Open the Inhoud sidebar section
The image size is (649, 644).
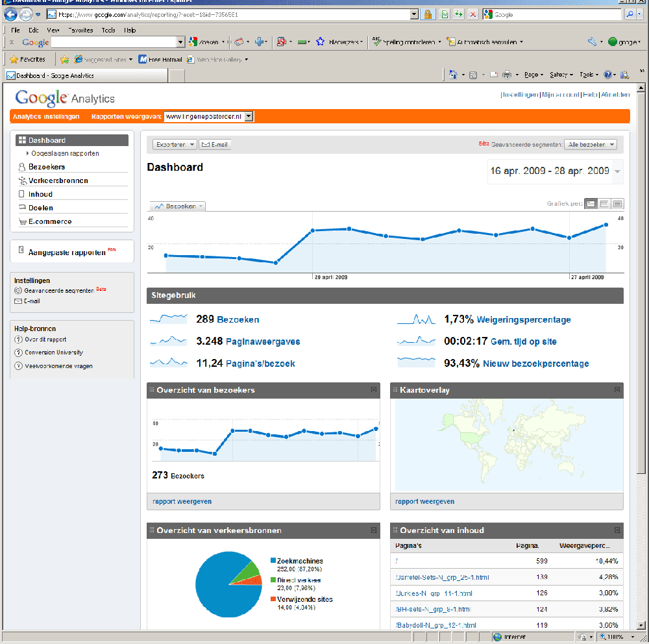click(40, 194)
